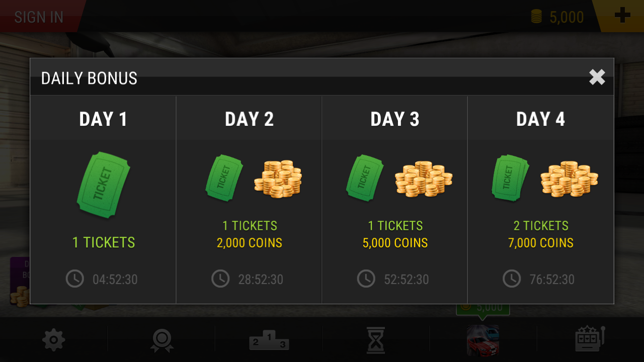644x362 pixels.
Task: Click the Day 1 green ticket icon
Action: 103,185
